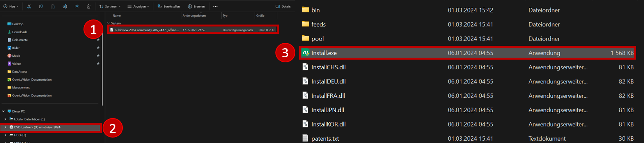Open the three-dots more options menu

215,6
